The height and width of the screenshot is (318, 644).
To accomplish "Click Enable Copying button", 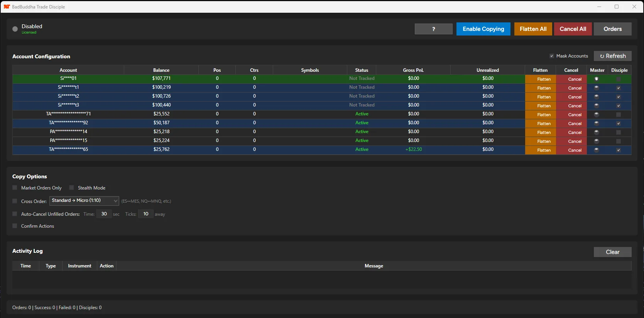I will click(x=483, y=29).
